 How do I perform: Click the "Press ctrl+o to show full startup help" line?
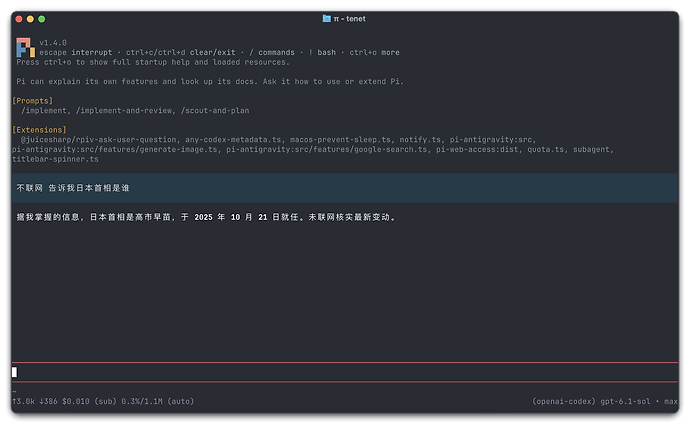tap(153, 62)
